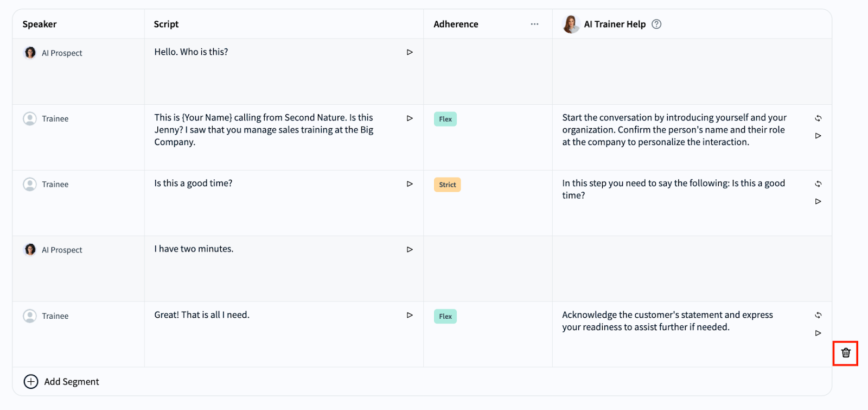The height and width of the screenshot is (410, 868).
Task: Play trainer help audio for the acknowledge segment
Action: pos(818,333)
